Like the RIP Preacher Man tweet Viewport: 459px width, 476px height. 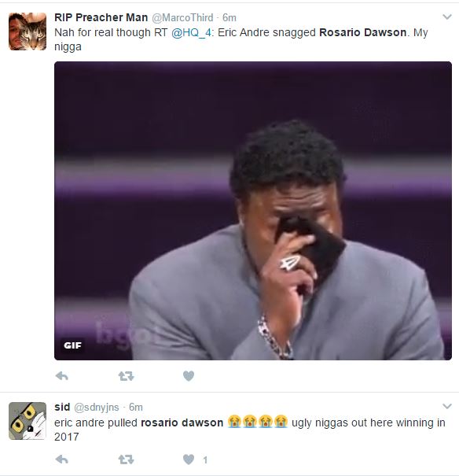pos(189,376)
